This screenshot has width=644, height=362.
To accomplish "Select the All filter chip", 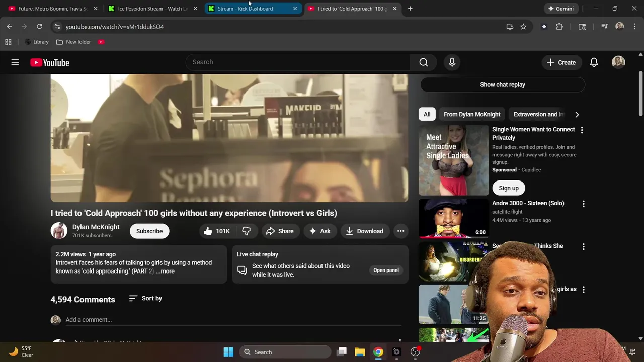I will (x=427, y=114).
